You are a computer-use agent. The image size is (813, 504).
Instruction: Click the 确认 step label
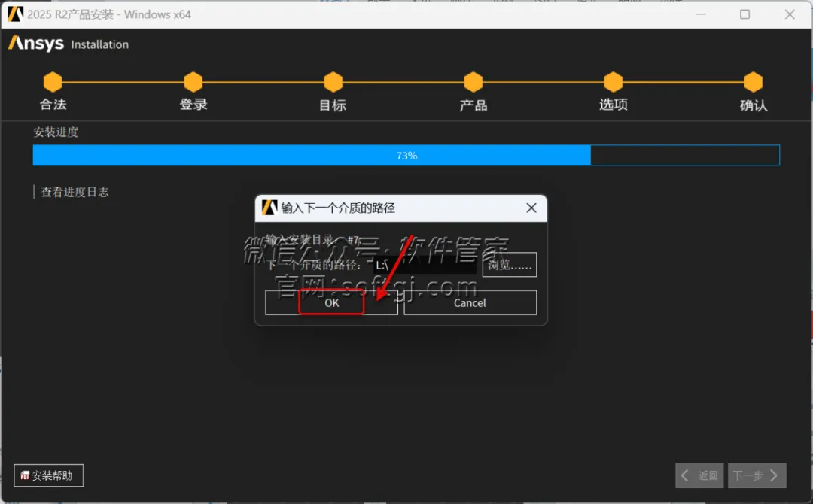(754, 105)
